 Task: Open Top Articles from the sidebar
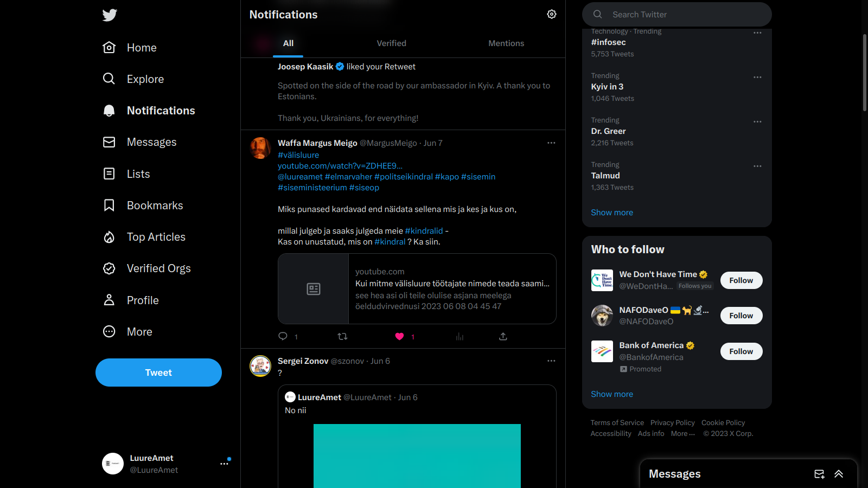[x=144, y=237]
